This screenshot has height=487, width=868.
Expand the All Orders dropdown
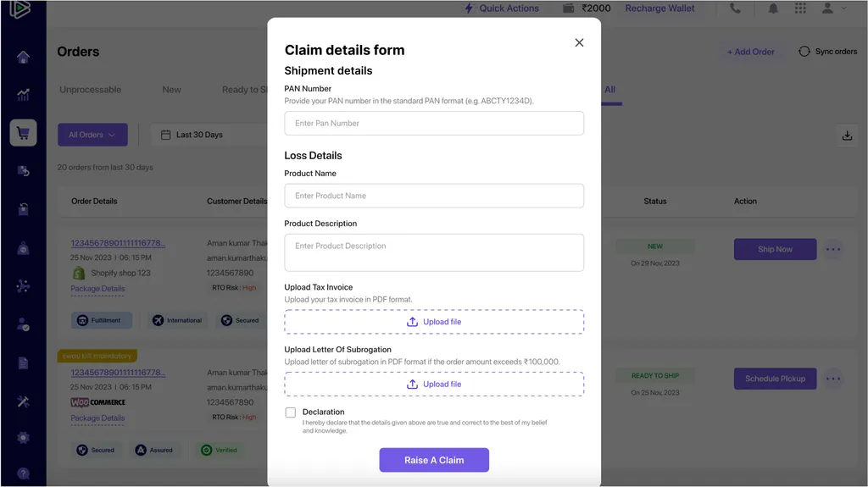click(x=92, y=135)
